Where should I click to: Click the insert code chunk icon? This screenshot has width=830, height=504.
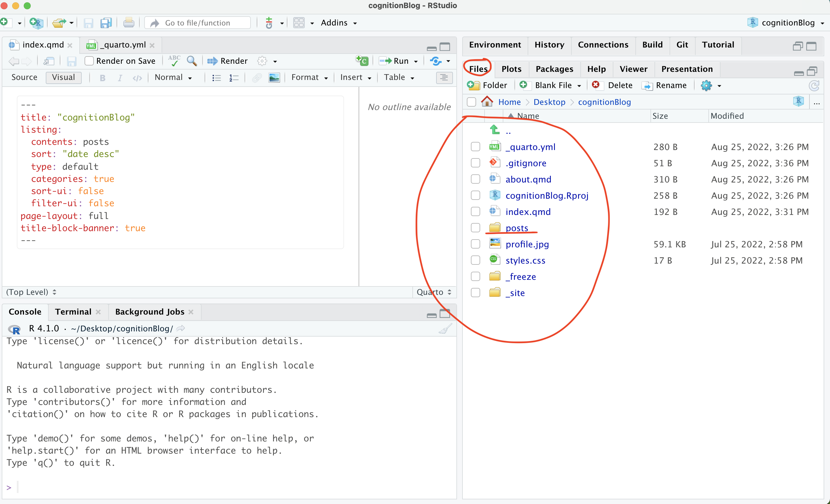pyautogui.click(x=362, y=61)
